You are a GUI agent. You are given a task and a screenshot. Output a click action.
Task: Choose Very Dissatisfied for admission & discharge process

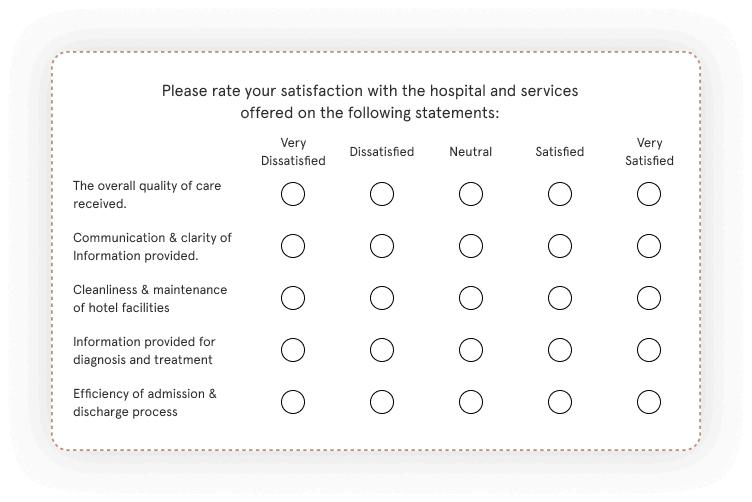(293, 402)
